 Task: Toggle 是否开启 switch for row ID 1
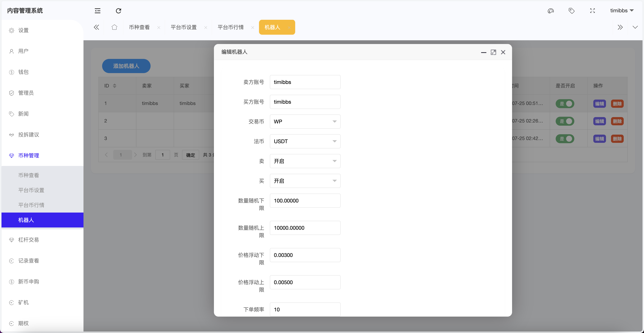coord(565,104)
